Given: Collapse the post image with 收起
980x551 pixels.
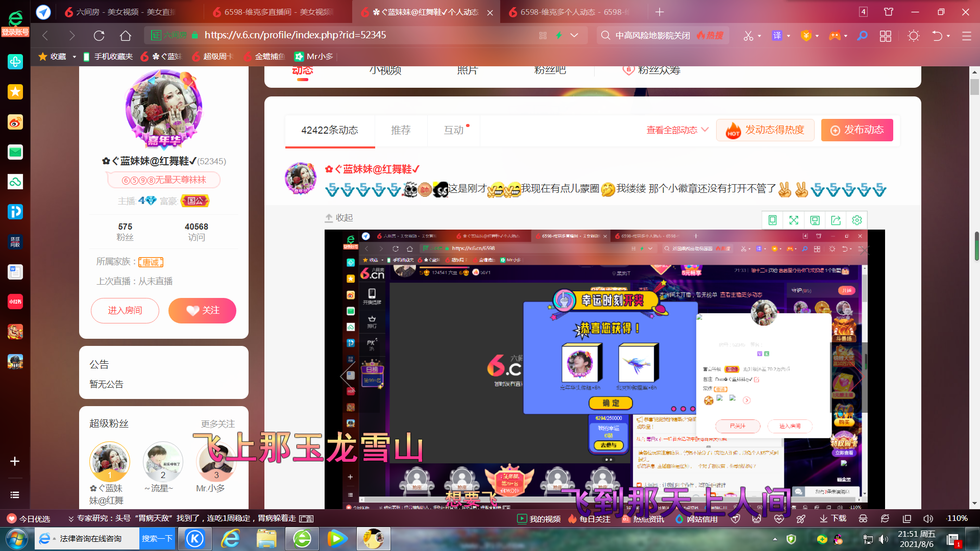Looking at the screenshot, I should [339, 218].
